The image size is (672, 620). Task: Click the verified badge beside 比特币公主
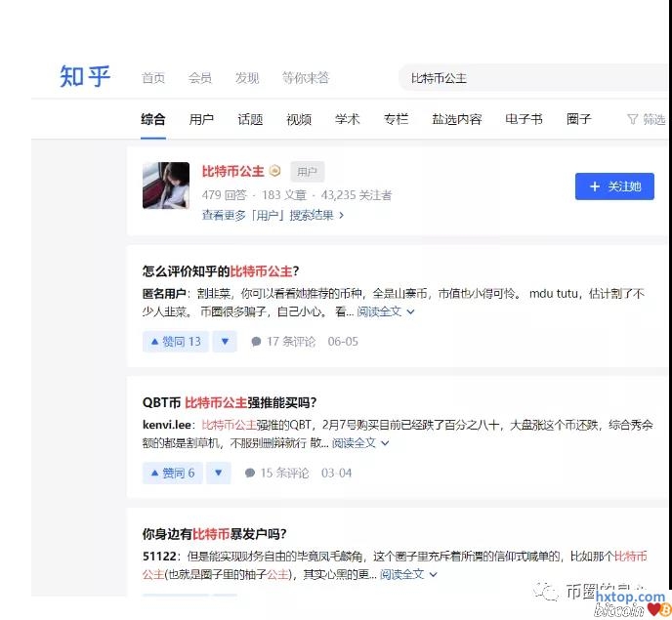coord(275,172)
